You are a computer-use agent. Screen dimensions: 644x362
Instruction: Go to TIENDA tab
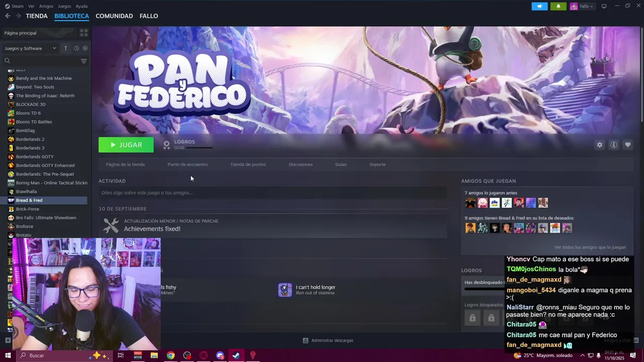(37, 16)
